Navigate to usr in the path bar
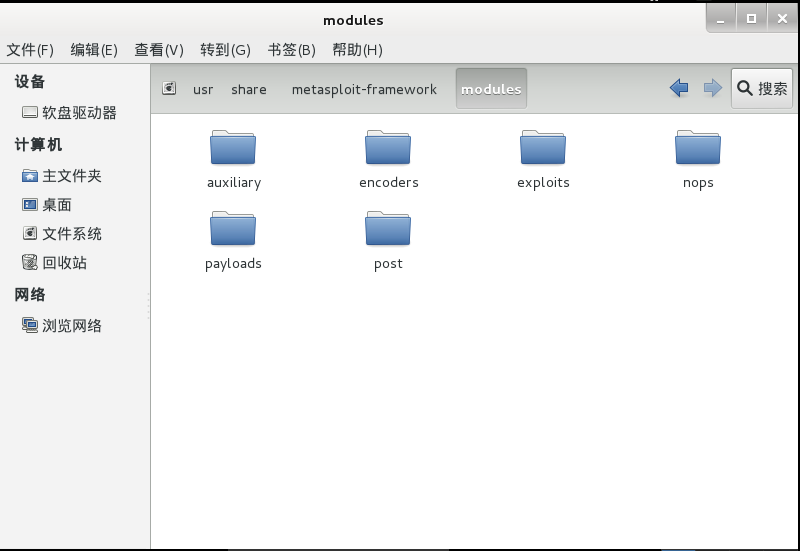The height and width of the screenshot is (551, 800). click(203, 89)
